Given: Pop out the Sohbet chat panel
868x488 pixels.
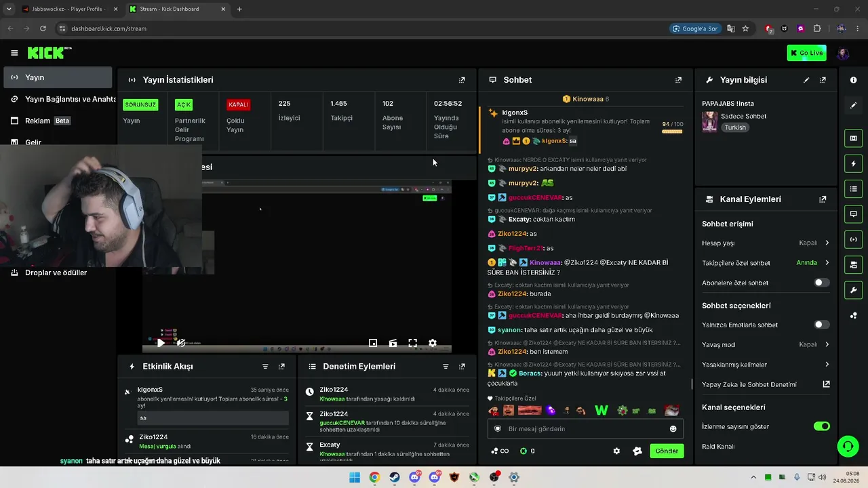Looking at the screenshot, I should [x=678, y=80].
